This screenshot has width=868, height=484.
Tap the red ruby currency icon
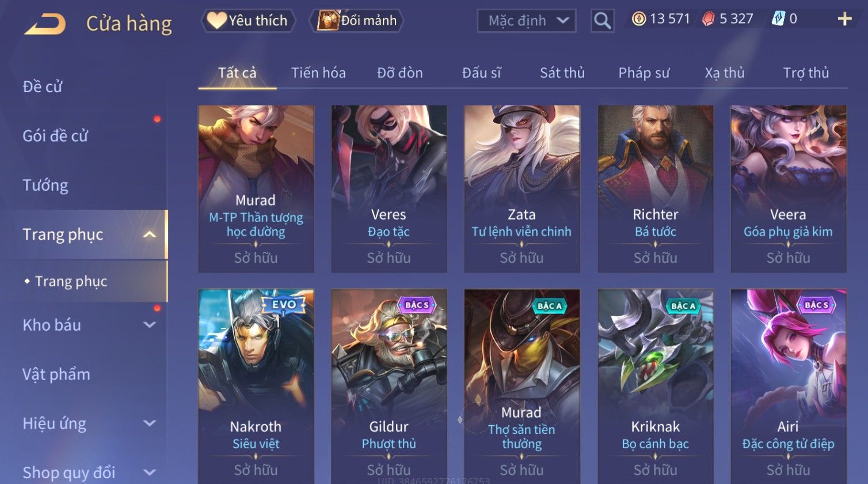point(708,19)
